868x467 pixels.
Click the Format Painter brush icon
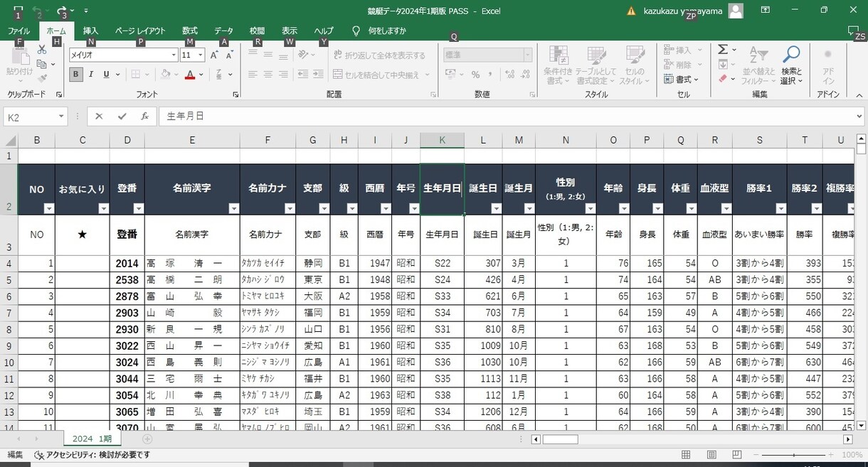[x=42, y=79]
